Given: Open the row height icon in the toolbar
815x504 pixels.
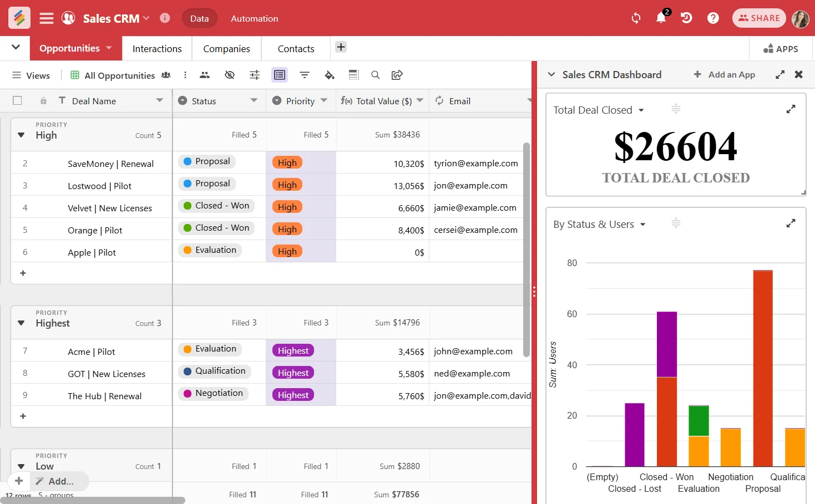Looking at the screenshot, I should point(354,75).
